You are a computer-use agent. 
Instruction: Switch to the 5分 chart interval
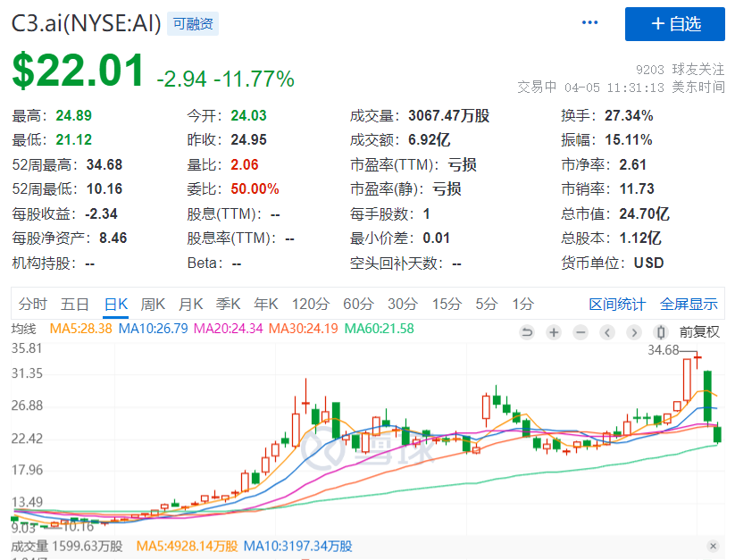click(486, 305)
